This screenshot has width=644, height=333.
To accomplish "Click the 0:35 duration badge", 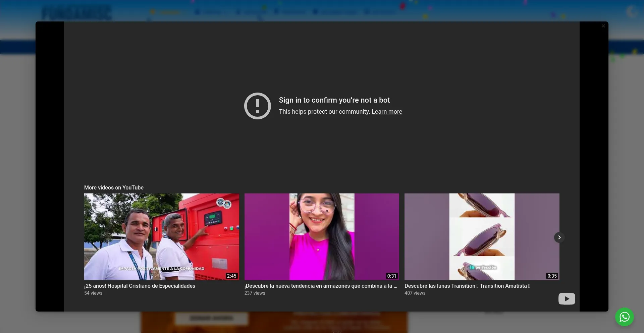I will pyautogui.click(x=552, y=276).
